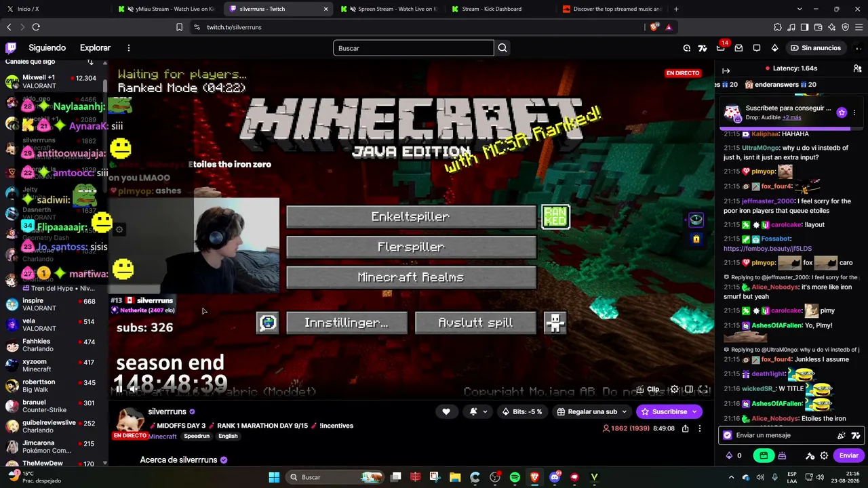Open more options menu beside Explorar
868x488 pixels.
pyautogui.click(x=129, y=48)
